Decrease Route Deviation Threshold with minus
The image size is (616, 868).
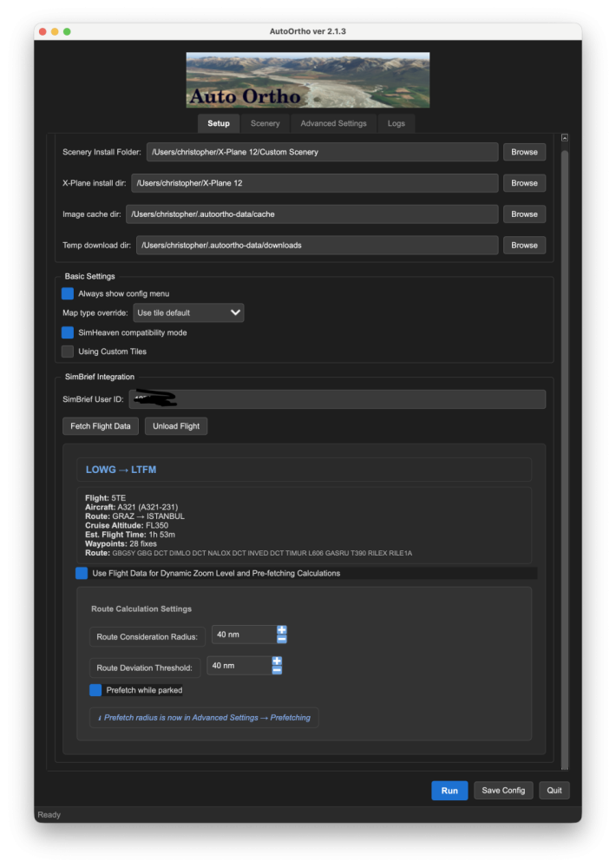(277, 670)
